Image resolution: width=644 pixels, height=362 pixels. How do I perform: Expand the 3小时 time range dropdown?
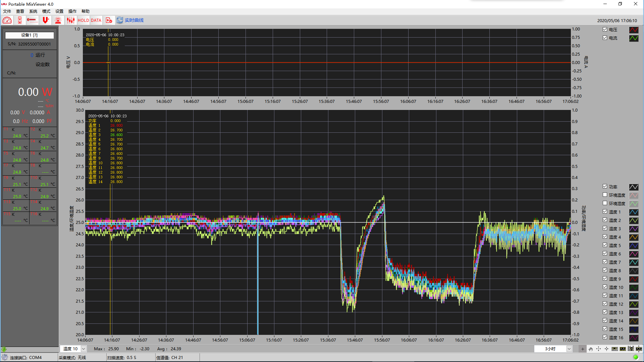pyautogui.click(x=569, y=349)
